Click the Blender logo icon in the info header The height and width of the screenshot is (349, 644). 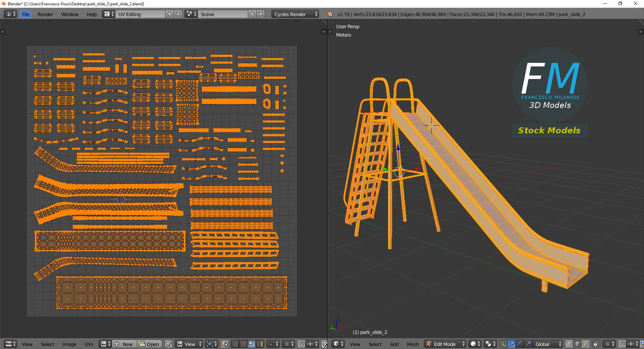pos(329,14)
